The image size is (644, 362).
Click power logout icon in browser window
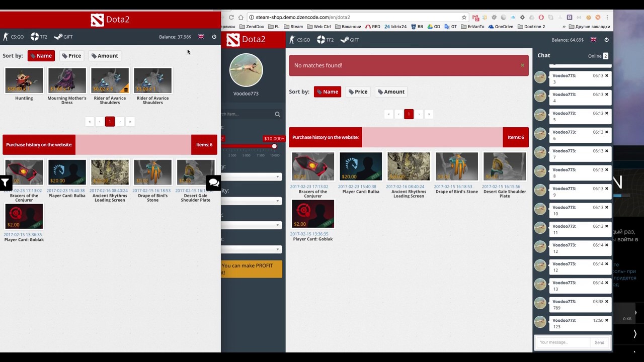click(x=606, y=40)
